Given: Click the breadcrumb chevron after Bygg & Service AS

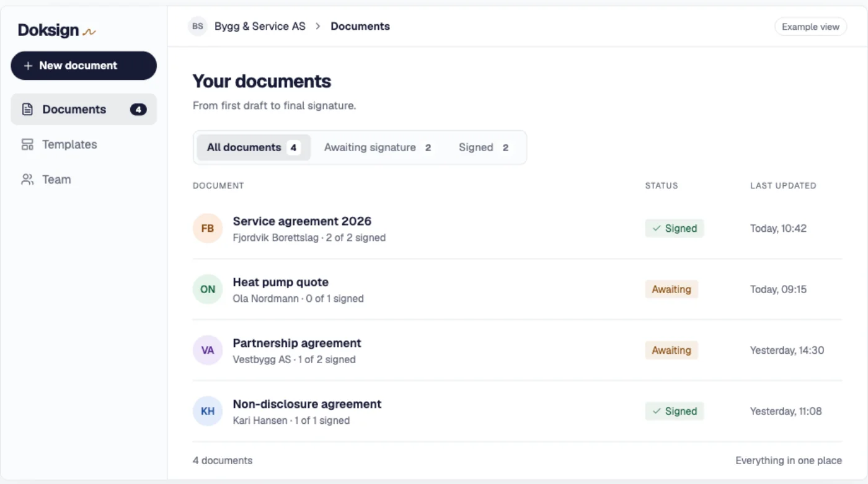Looking at the screenshot, I should 318,27.
